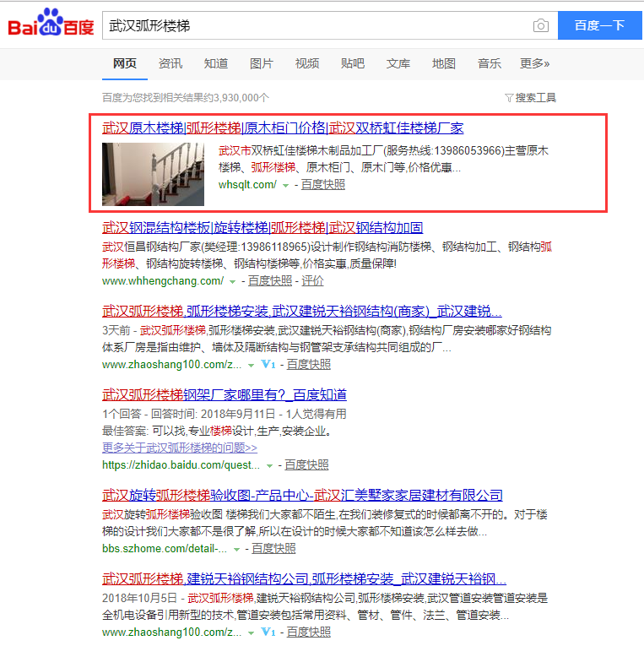The image size is (644, 646).
Task: Expand dropdown arrow next to zhidao.baidu.com URL
Action: click(x=269, y=465)
